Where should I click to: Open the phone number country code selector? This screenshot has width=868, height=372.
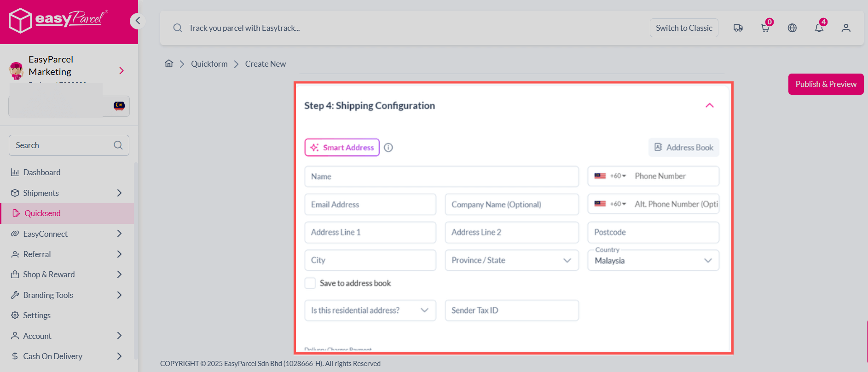click(x=610, y=176)
